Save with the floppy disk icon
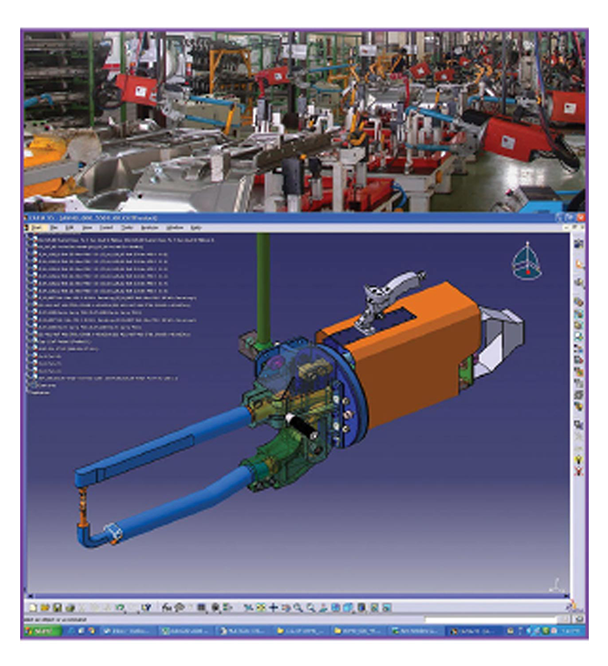The height and width of the screenshot is (666, 608). click(x=57, y=607)
